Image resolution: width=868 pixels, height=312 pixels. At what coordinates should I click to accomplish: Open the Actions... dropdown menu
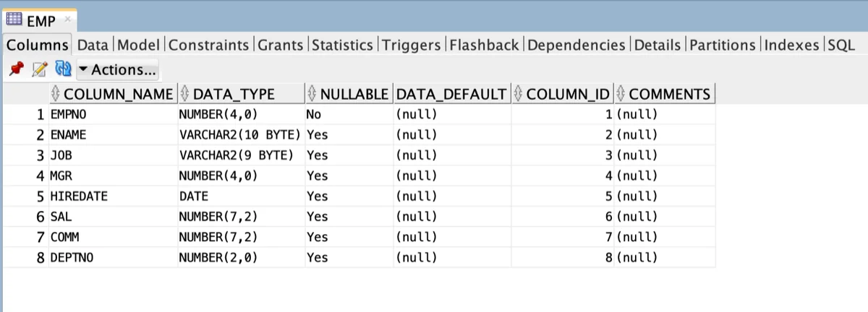(118, 70)
